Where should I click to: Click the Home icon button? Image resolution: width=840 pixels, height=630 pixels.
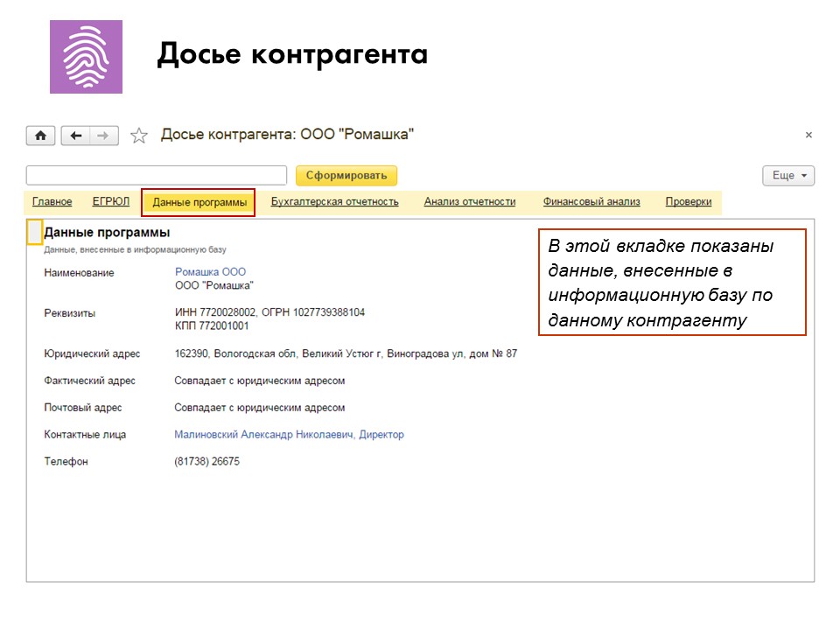pos(41,136)
